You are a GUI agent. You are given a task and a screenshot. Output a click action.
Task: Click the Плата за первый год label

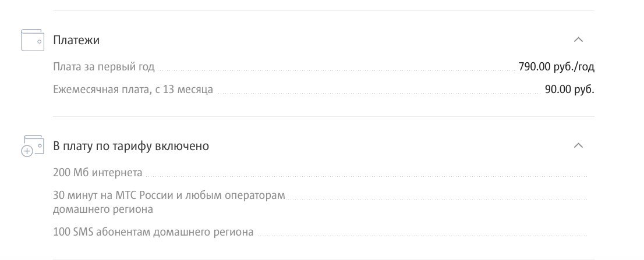104,67
